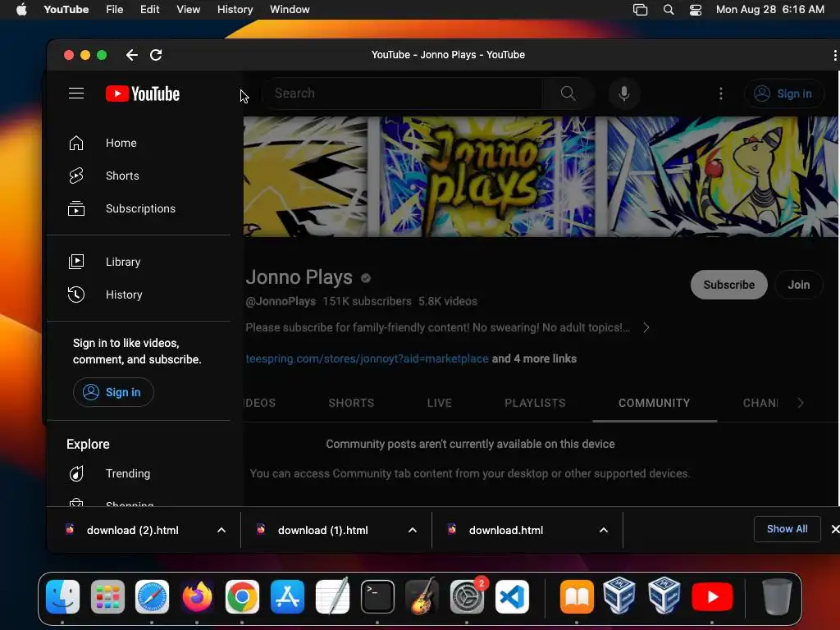840x630 pixels.
Task: Start voice search with the microphone
Action: 623,94
